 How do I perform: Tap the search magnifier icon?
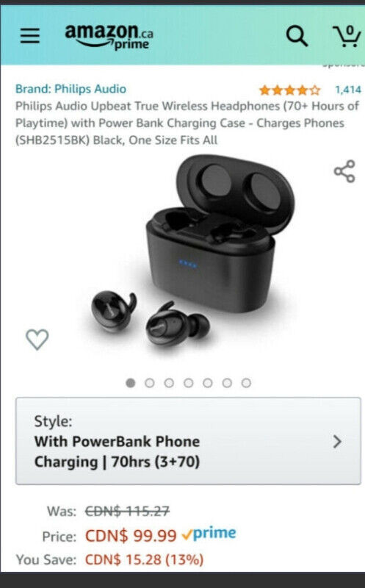(297, 36)
